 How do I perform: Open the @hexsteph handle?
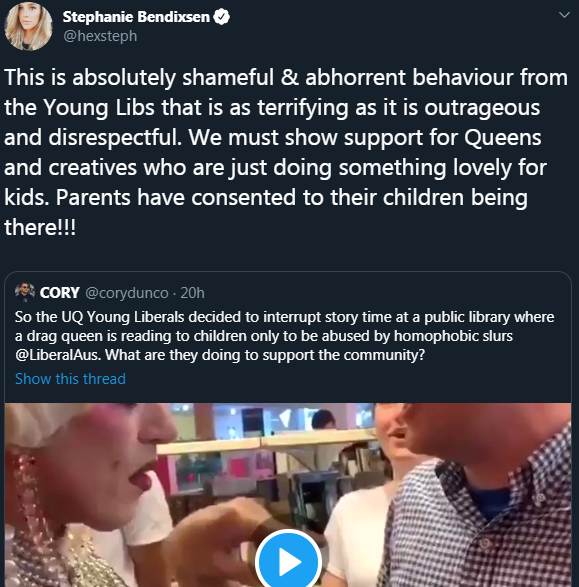pos(100,36)
